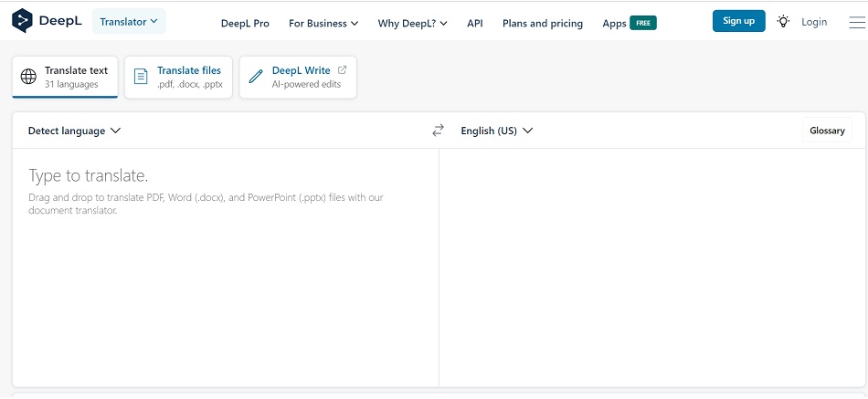Click the 'AI-powered edits' subtitle text
This screenshot has height=399, width=868.
[306, 85]
